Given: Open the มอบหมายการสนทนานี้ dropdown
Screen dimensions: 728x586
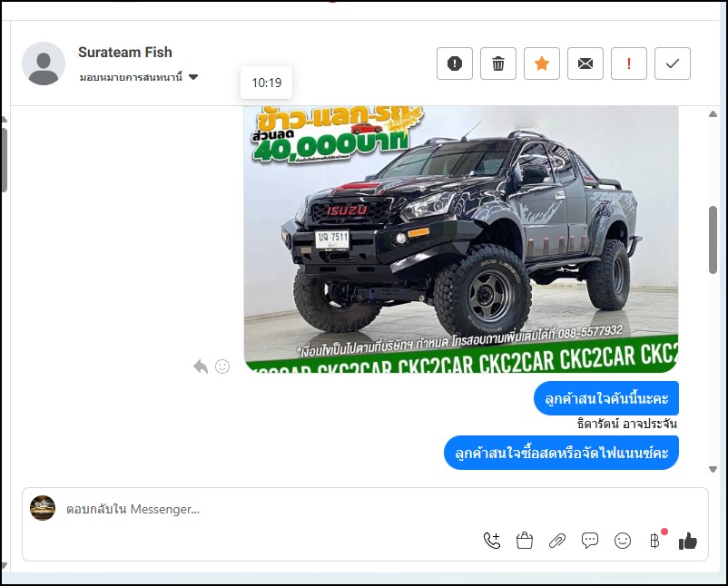Looking at the screenshot, I should tap(139, 77).
